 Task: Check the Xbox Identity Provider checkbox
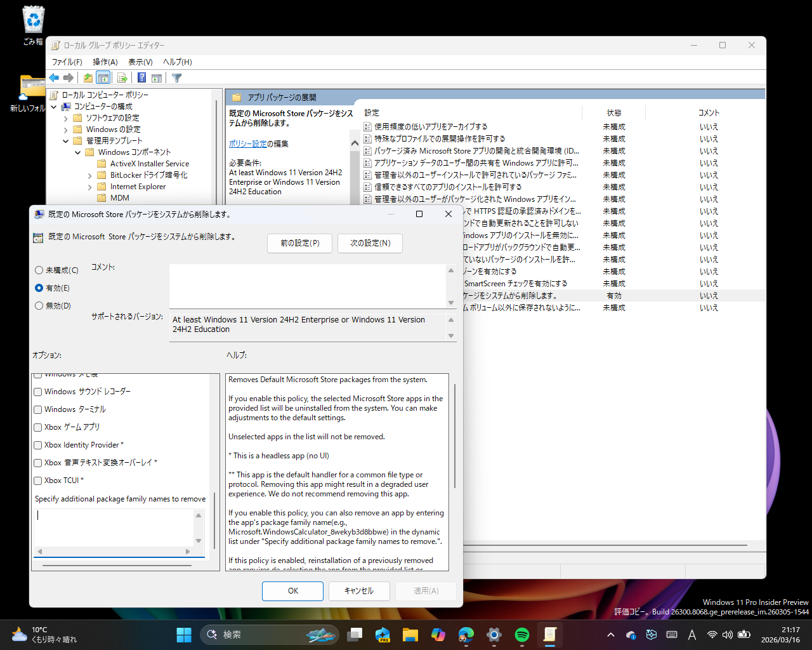(x=38, y=446)
